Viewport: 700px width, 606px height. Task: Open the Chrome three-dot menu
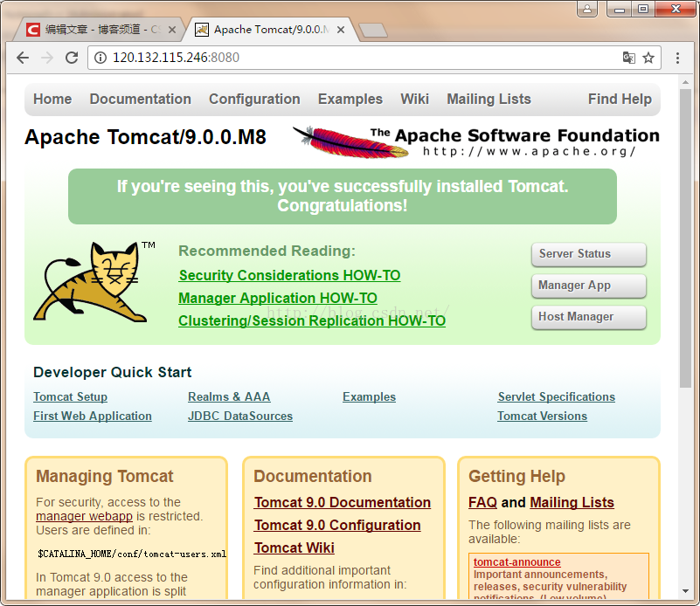677,58
